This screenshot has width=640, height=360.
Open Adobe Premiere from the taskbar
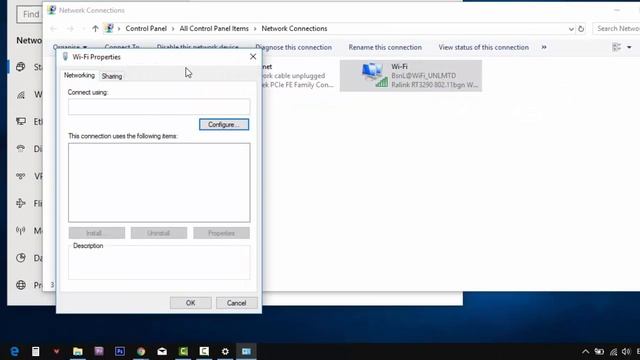pos(99,351)
